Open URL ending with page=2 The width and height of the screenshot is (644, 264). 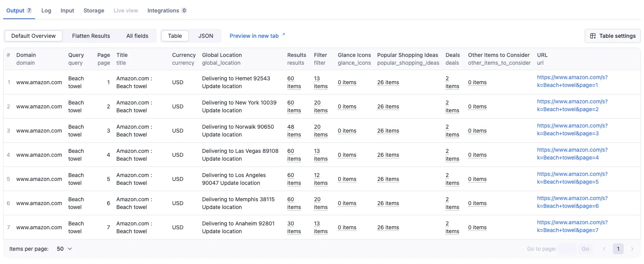[x=572, y=105]
